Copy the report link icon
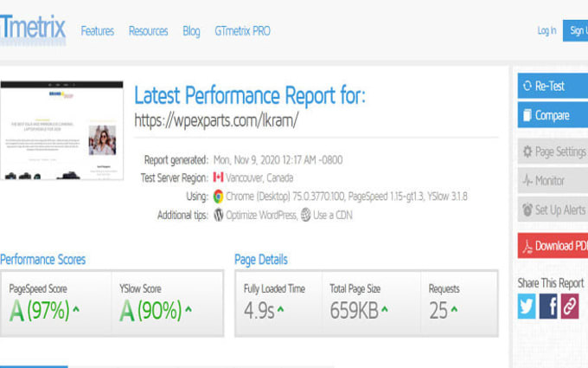The width and height of the screenshot is (588, 368). tap(570, 306)
